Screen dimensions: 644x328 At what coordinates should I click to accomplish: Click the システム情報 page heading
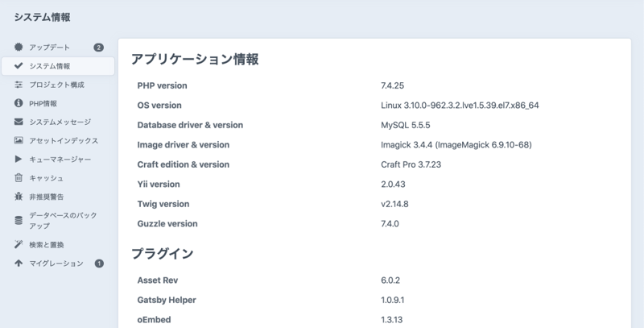[42, 16]
